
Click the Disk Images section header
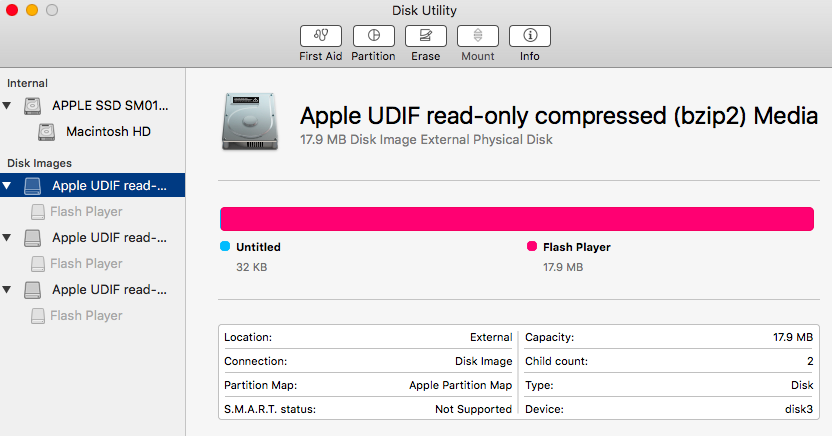tap(39, 163)
